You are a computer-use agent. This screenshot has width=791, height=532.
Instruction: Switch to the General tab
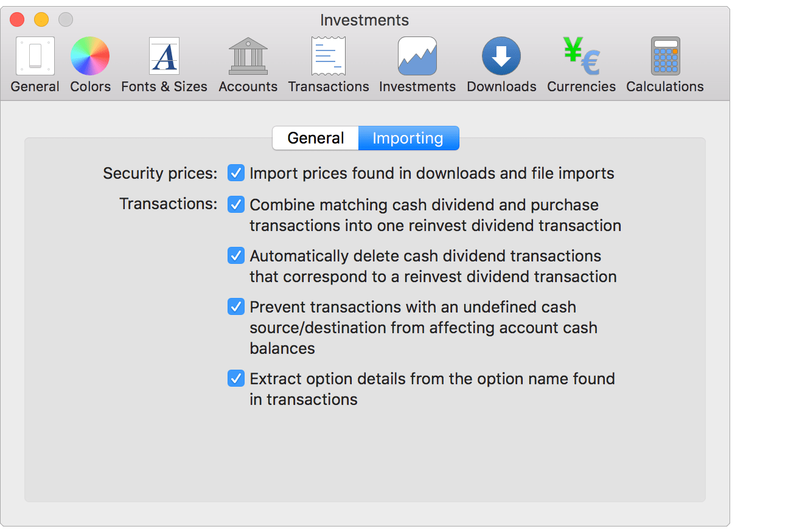[x=315, y=138]
